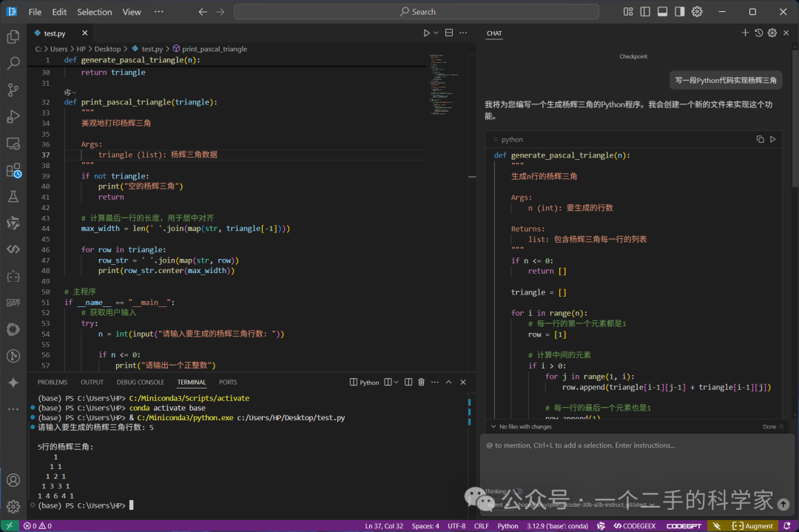Open the Accounts icon in activity bar
Viewport: 799px width, 532px height.
(x=13, y=480)
